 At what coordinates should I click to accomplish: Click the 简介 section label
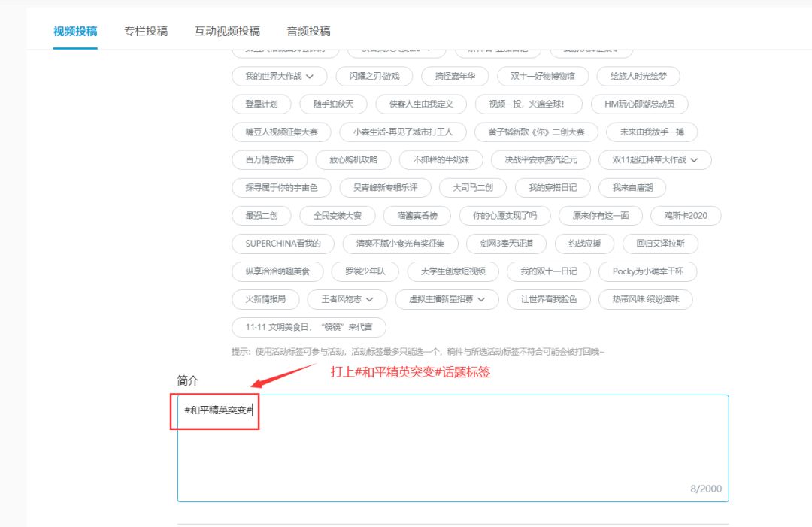click(187, 380)
